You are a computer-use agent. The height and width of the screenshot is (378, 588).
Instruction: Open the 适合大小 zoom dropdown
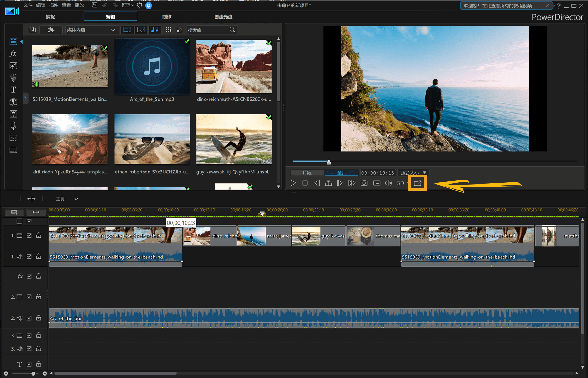coord(413,173)
